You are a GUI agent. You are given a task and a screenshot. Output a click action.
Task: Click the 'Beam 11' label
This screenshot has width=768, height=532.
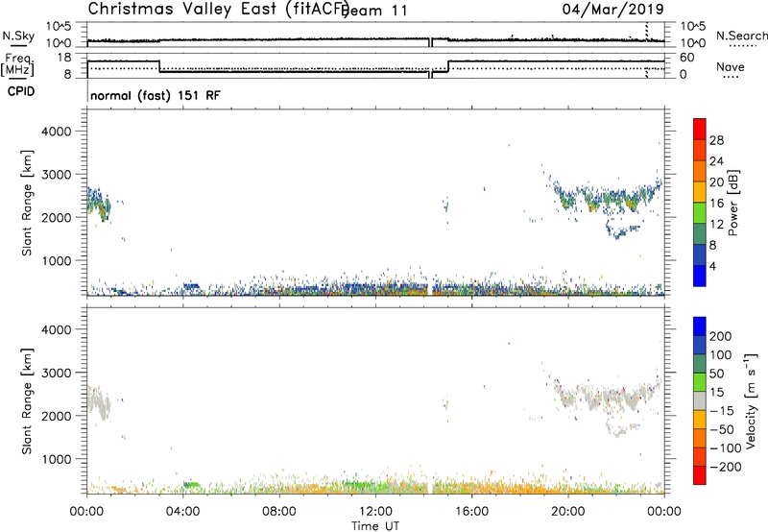375,11
